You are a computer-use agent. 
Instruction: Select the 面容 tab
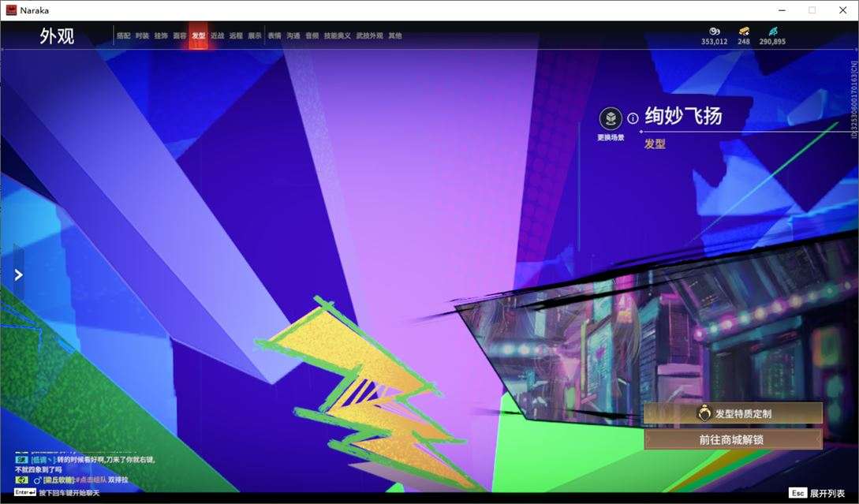click(180, 35)
